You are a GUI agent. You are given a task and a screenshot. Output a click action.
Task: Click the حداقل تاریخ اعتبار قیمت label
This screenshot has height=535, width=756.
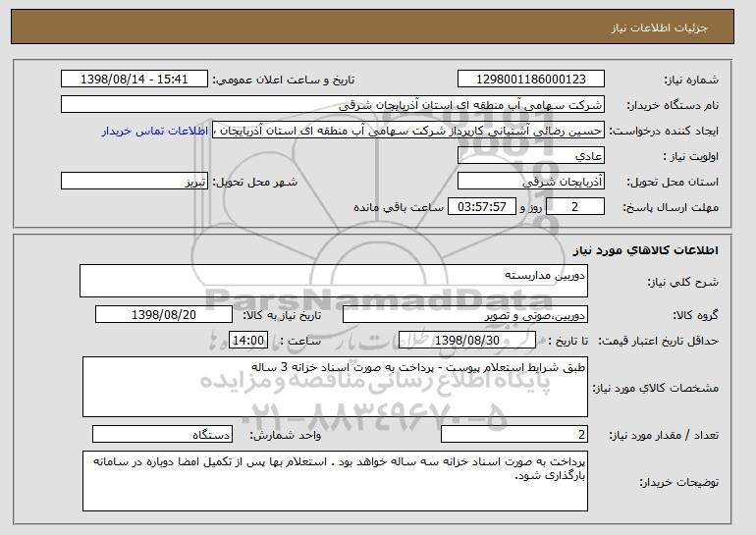point(659,342)
